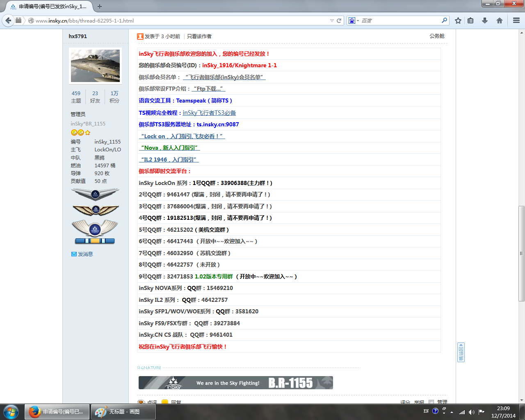Open the hx5791 username link

pos(78,36)
